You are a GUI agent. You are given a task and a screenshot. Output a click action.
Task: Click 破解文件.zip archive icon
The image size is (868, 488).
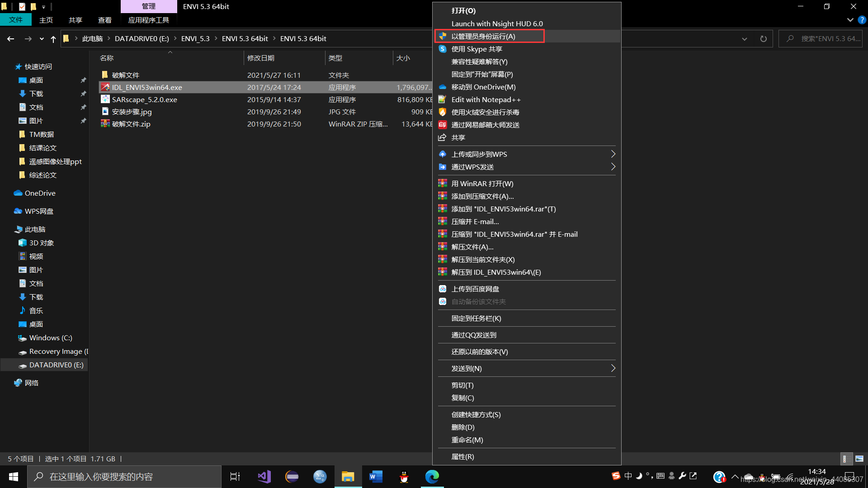click(105, 124)
